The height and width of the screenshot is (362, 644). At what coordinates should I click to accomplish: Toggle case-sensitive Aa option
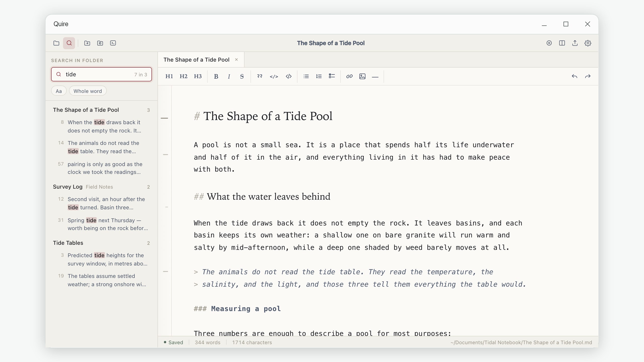pos(59,91)
